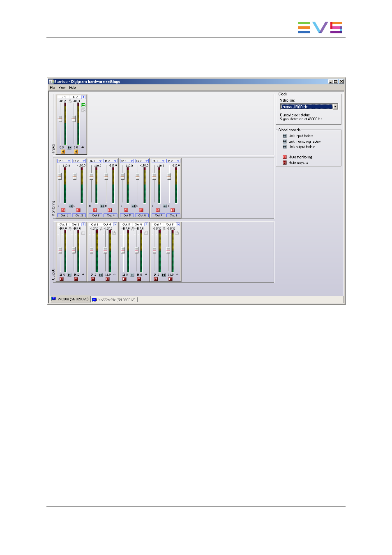Viewport: 392px width, 555px height.
Task: Open the File menu
Action: tap(52, 88)
